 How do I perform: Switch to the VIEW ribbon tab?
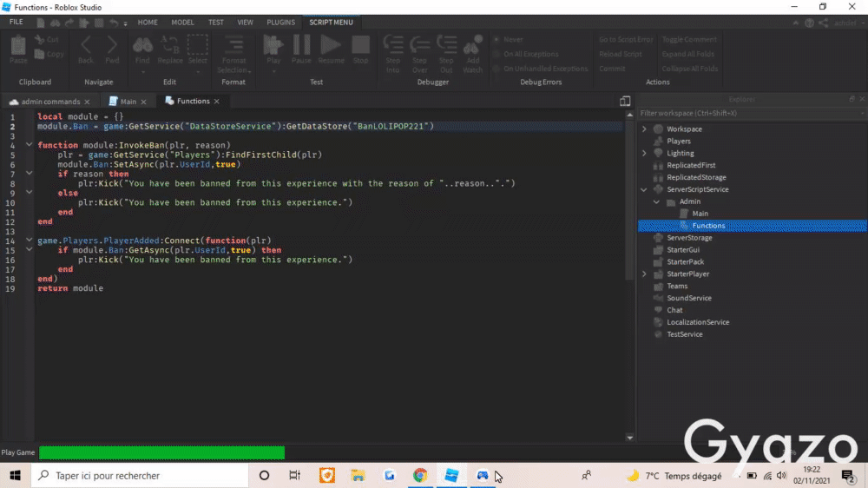coord(246,23)
